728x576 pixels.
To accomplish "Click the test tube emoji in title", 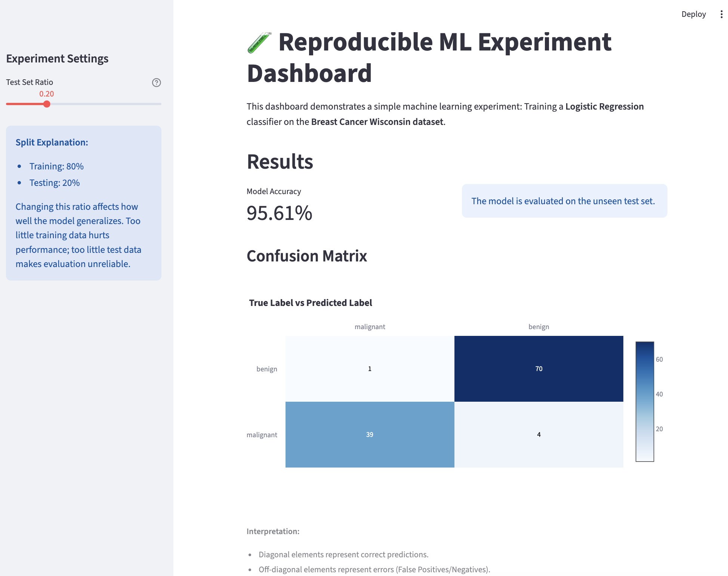I will 259,43.
